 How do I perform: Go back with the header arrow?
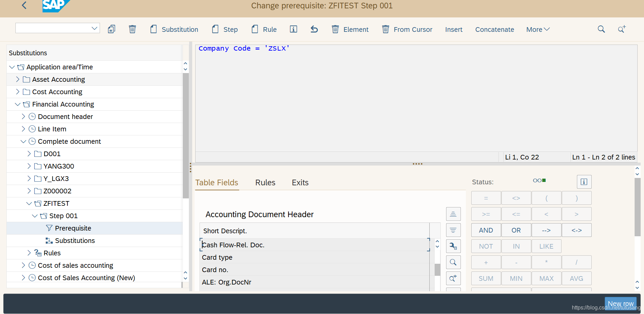24,5
